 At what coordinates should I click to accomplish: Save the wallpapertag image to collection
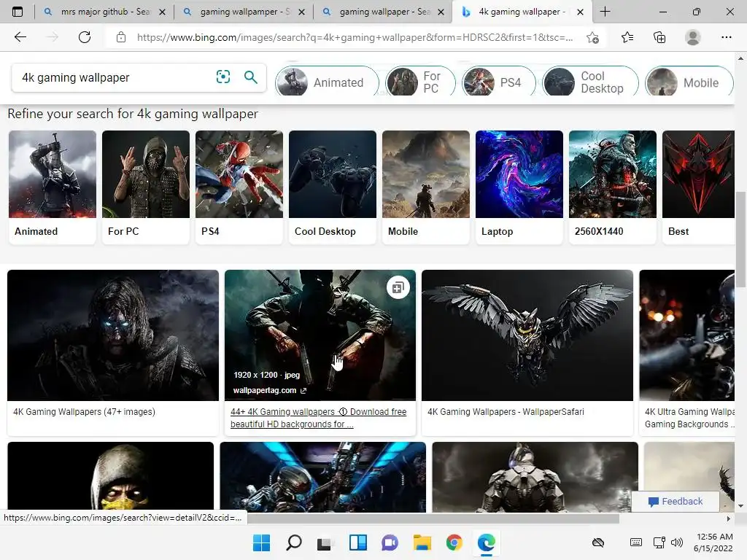[x=398, y=287]
